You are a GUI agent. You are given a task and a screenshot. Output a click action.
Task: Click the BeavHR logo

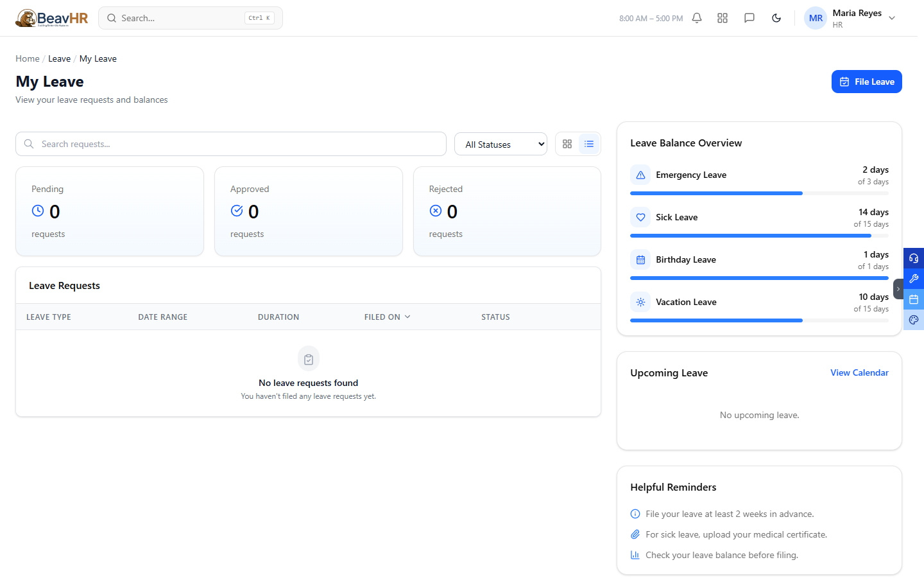point(52,18)
